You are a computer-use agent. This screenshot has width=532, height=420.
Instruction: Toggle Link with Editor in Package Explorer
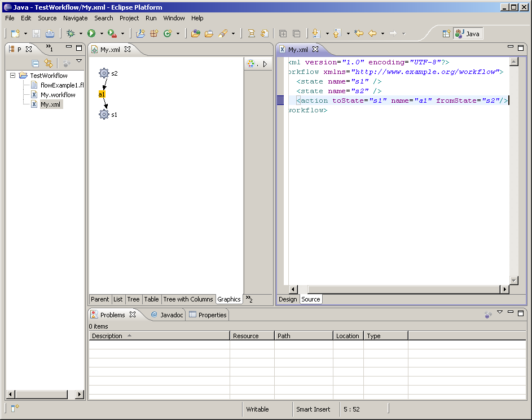[x=49, y=64]
